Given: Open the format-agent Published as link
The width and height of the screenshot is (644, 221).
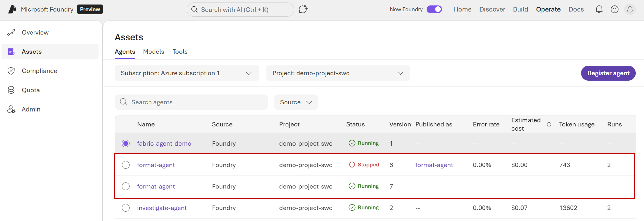Looking at the screenshot, I should pyautogui.click(x=434, y=165).
